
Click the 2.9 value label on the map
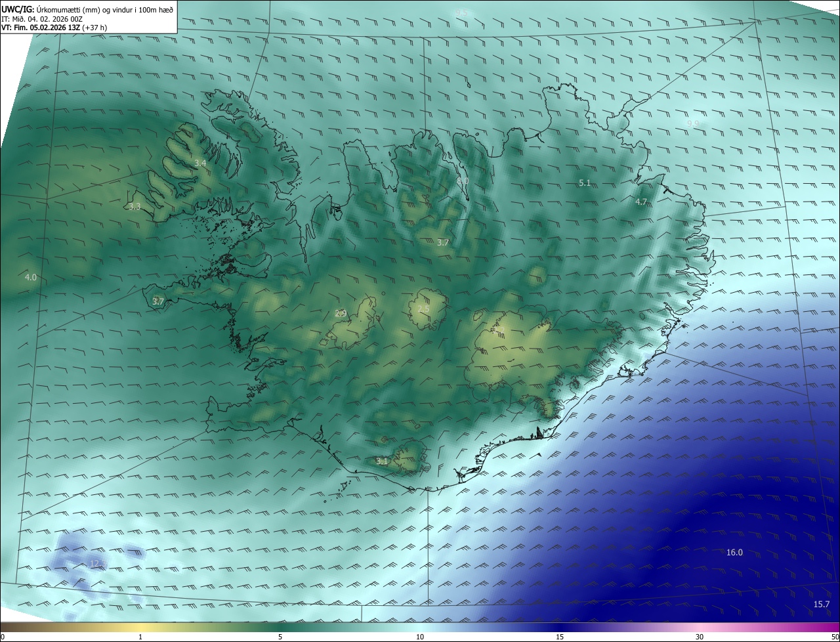tap(341, 314)
